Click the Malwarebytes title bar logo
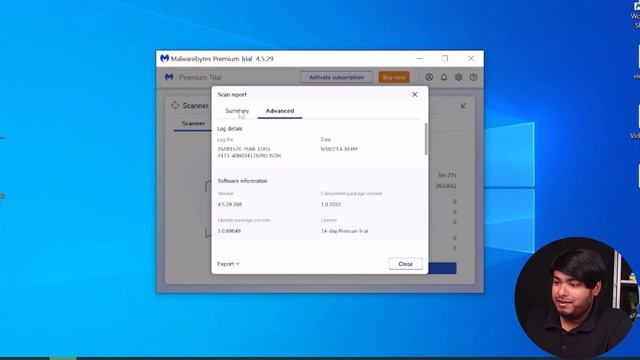The image size is (640, 360). click(x=164, y=58)
